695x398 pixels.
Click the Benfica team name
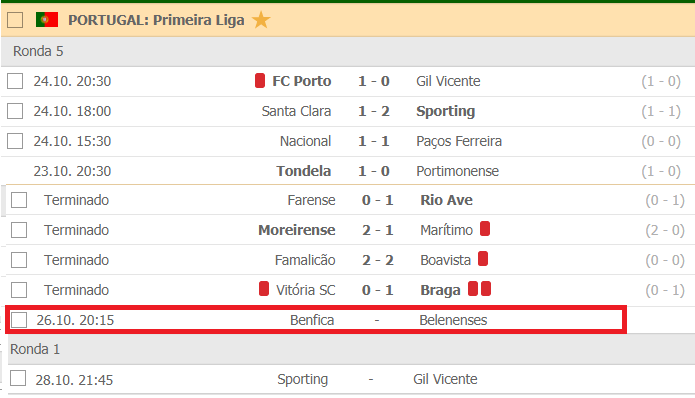[312, 320]
